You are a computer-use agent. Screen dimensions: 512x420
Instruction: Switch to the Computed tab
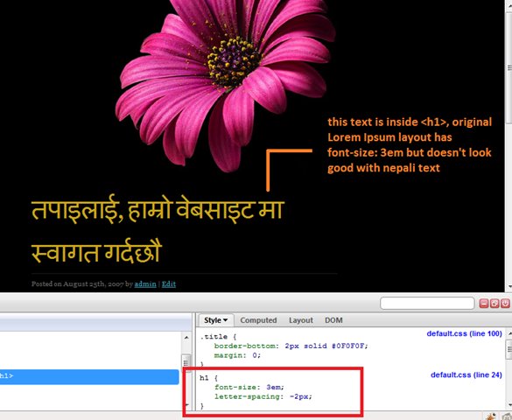tap(258, 320)
